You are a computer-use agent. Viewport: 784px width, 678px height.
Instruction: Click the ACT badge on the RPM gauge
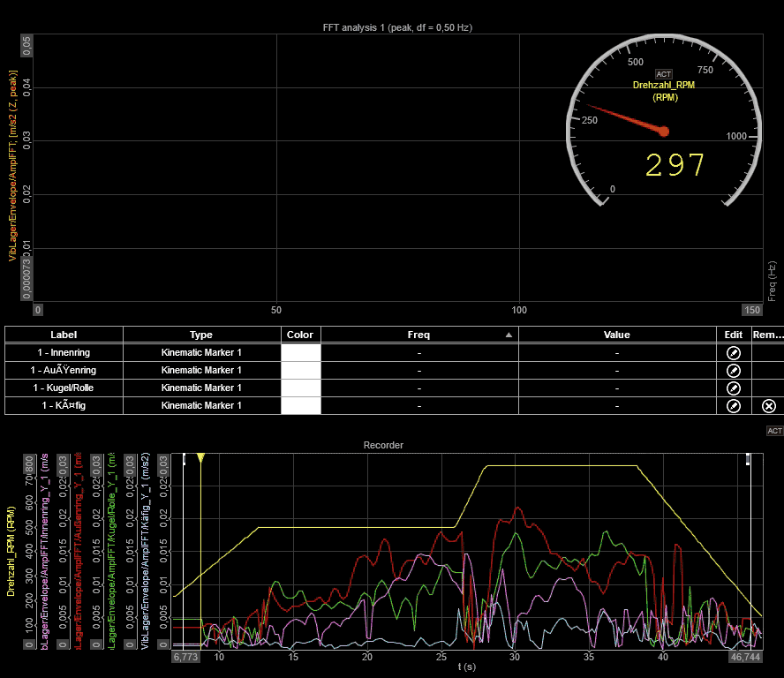[664, 74]
